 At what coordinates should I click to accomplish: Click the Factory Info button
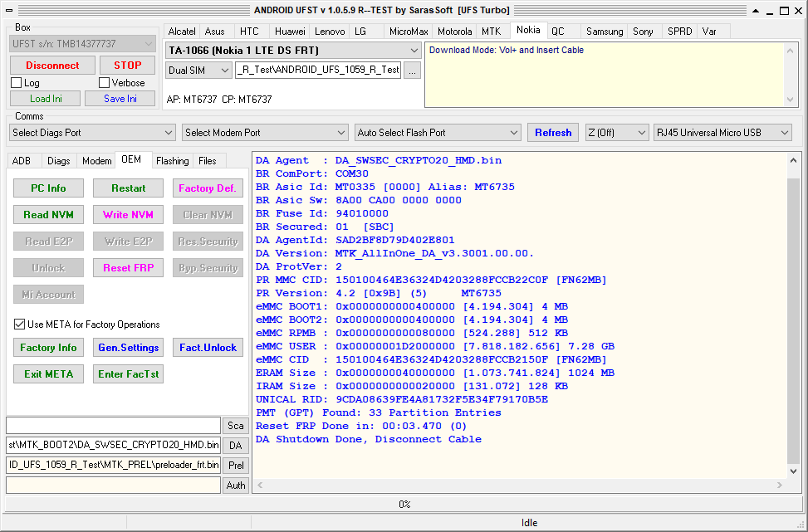pyautogui.click(x=48, y=348)
